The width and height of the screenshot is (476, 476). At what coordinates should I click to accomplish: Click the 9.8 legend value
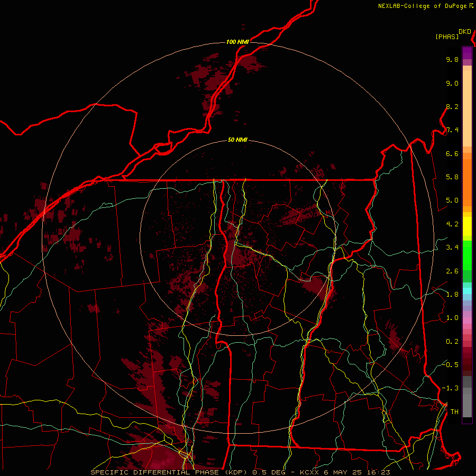point(452,60)
